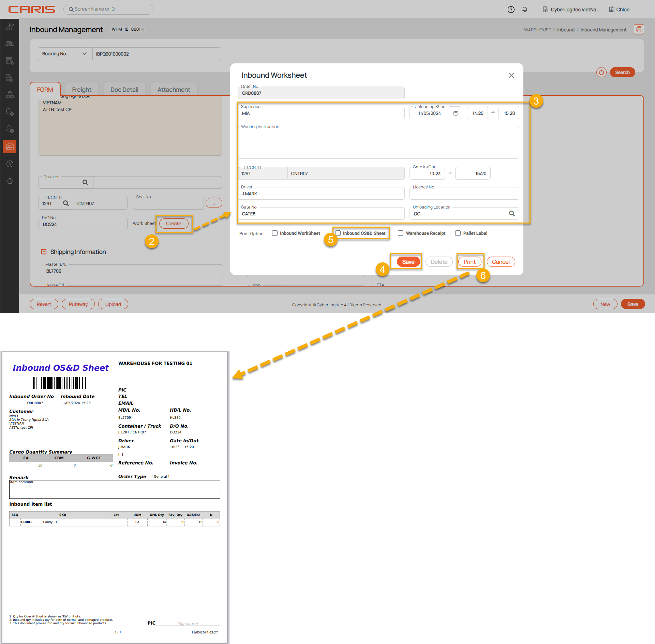Click the warehouse icon in sidebar
Viewport: 655px width, 644px height.
pyautogui.click(x=10, y=147)
